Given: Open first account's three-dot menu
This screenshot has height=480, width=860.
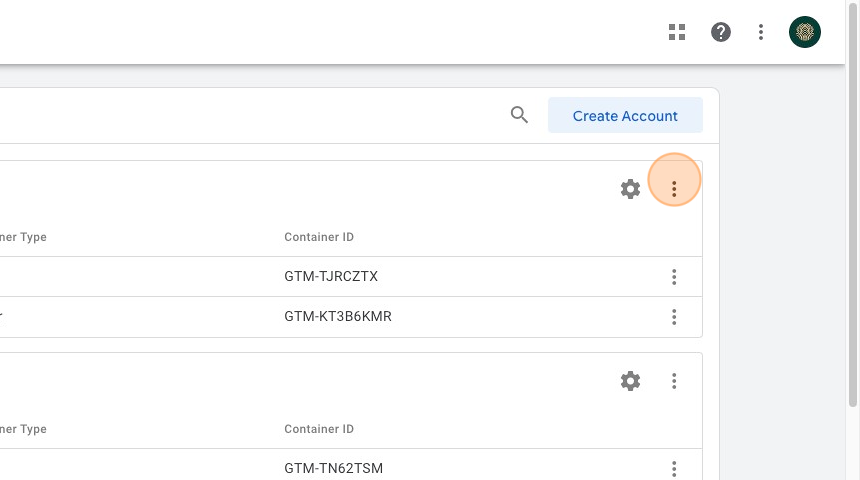Looking at the screenshot, I should [674, 189].
